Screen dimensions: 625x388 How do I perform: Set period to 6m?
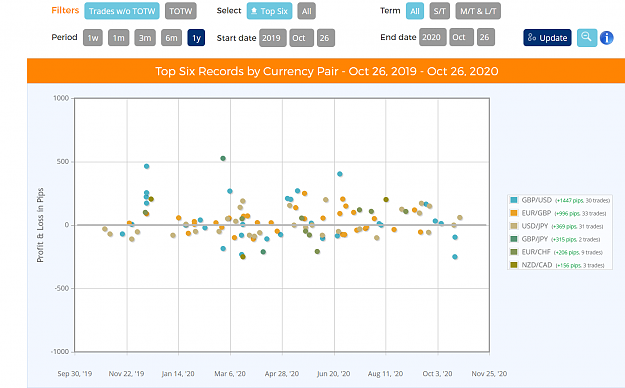pos(171,38)
